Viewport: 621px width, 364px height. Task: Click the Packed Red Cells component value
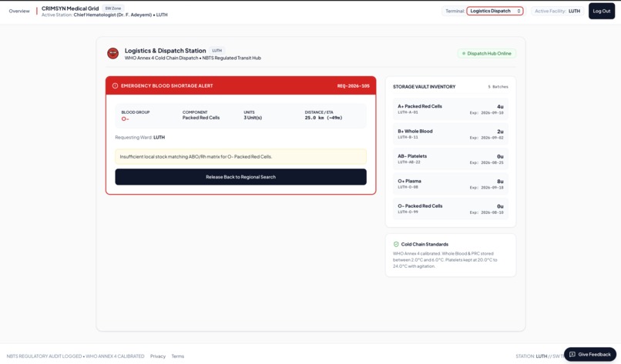(x=201, y=118)
